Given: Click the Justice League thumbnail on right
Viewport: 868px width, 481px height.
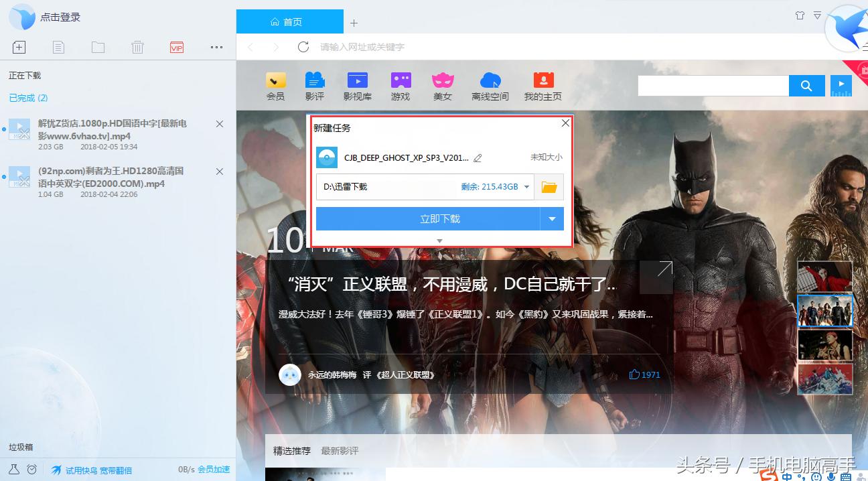Looking at the screenshot, I should click(825, 310).
